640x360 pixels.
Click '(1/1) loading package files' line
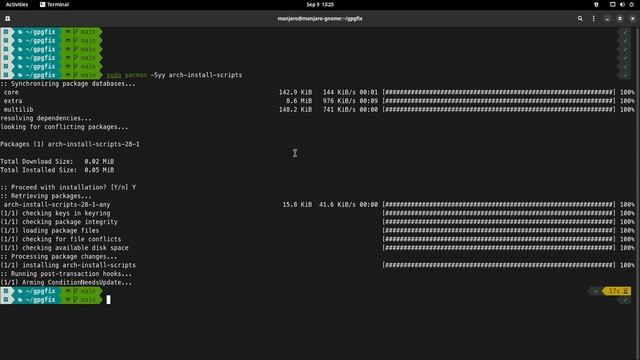point(49,230)
